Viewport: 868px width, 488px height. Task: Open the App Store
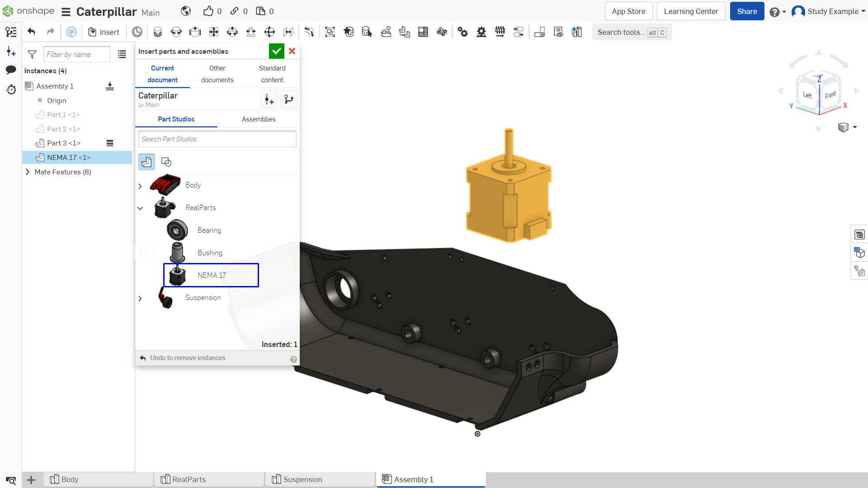(628, 11)
